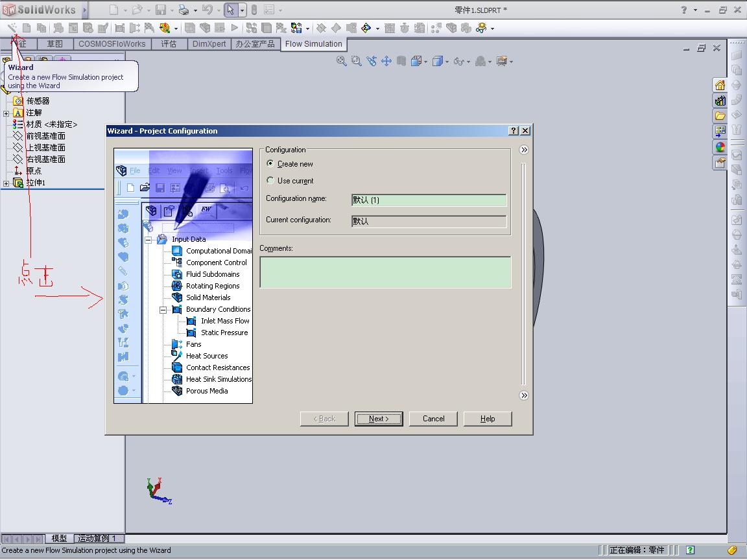Open the Select tool dropdown arrow
Viewport: 747px width, 560px height.
coord(242,10)
